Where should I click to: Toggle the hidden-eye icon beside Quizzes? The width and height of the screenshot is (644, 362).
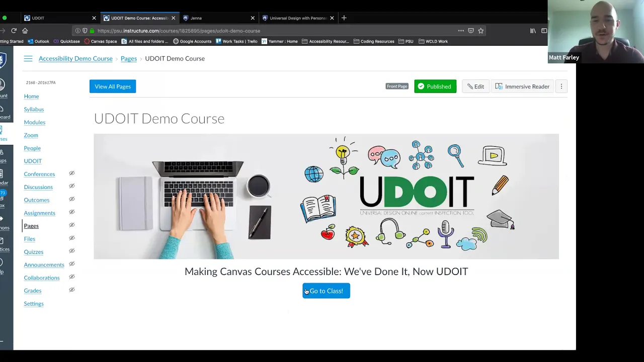(71, 251)
